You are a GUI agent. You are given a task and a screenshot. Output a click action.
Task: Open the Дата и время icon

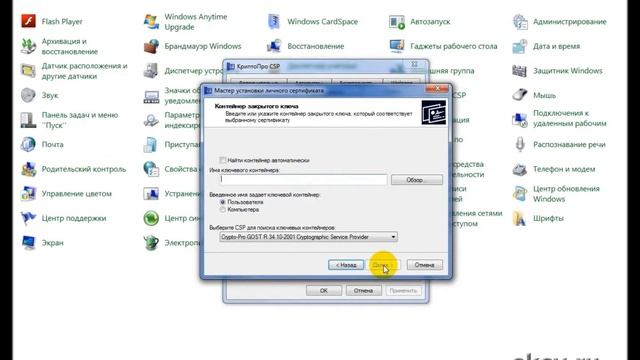[520, 46]
